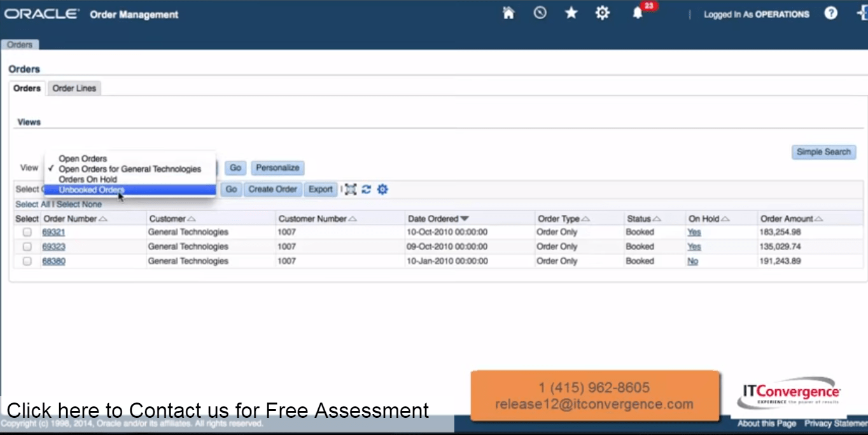Viewport: 868px width, 435px height.
Task: Click Go next to Create Order
Action: coord(231,190)
